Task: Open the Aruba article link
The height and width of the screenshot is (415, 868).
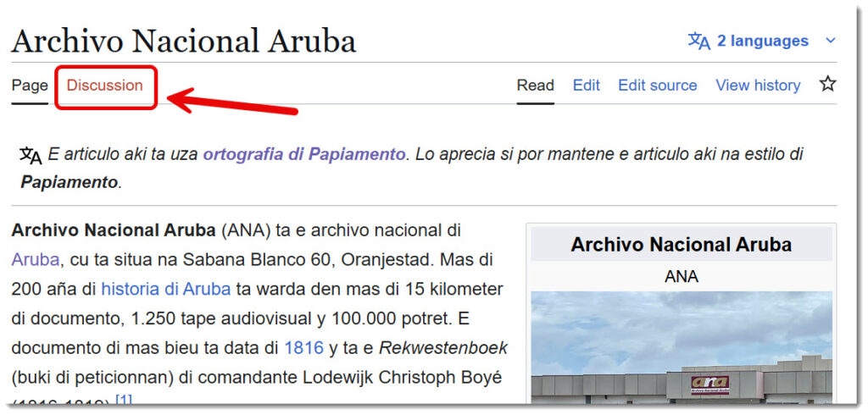Action: coord(35,259)
